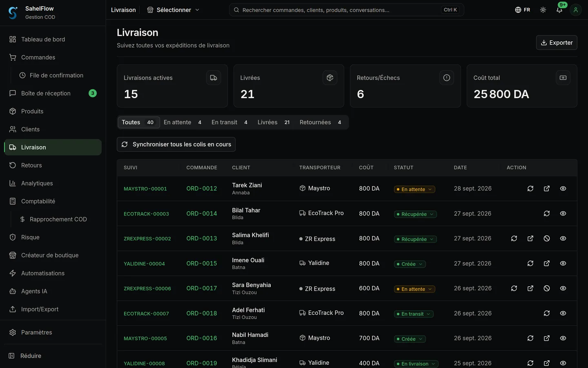The width and height of the screenshot is (588, 368).
Task: View details of Tarek Ziani's delivery
Action: pyautogui.click(x=563, y=188)
